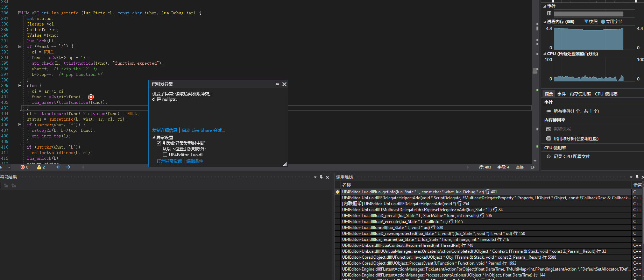Image resolution: width=644 pixels, height=280 pixels.
Task: Switch to the Memory Usage (内存使用率) tab
Action: tap(580, 94)
